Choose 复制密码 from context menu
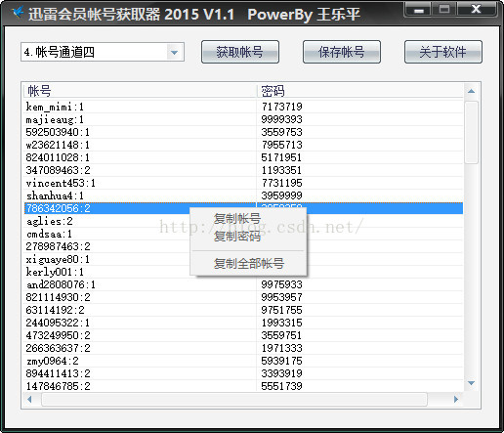 click(x=237, y=237)
